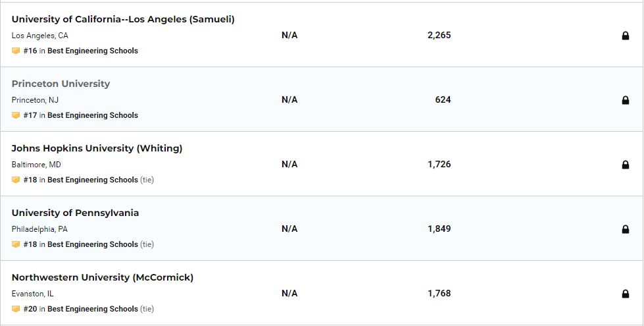Click the N/A value in the Princeton row
Viewport: 644px width, 326px height.
tap(289, 99)
